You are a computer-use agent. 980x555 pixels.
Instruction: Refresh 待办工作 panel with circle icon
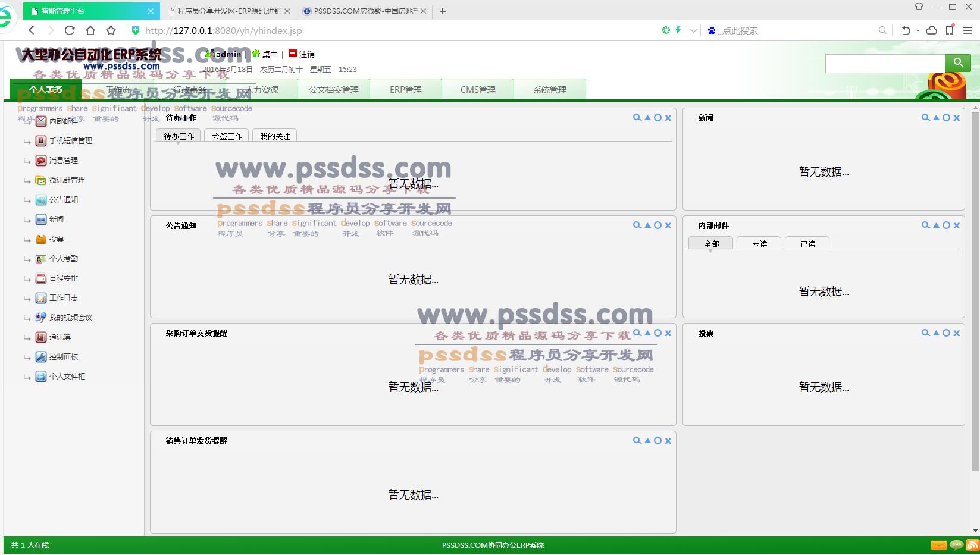pos(657,118)
